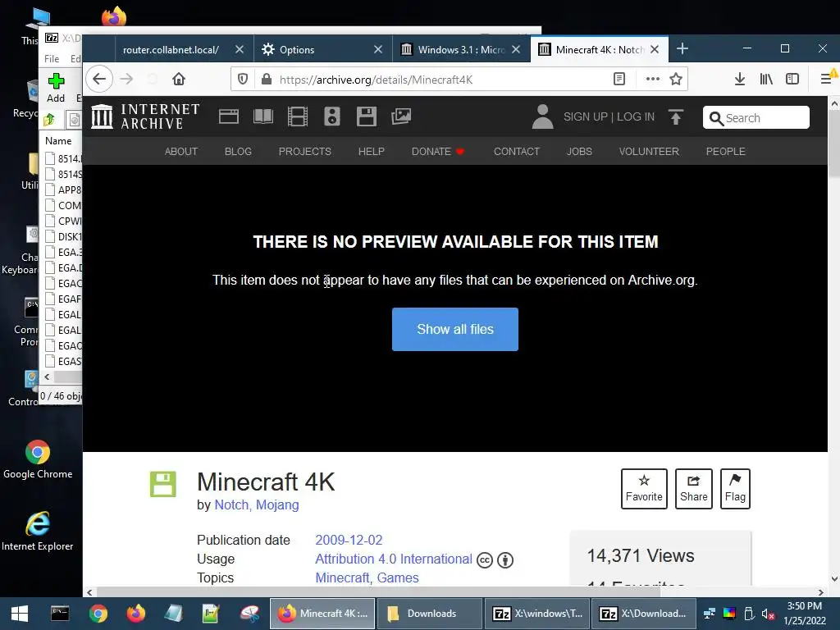Click the muted volume tray icon
Screen dimensions: 840x630
click(x=768, y=614)
